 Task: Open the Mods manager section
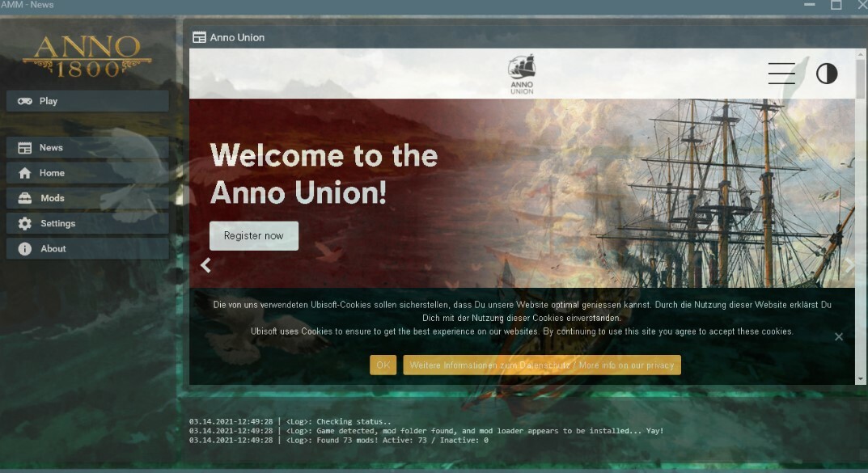pos(87,198)
